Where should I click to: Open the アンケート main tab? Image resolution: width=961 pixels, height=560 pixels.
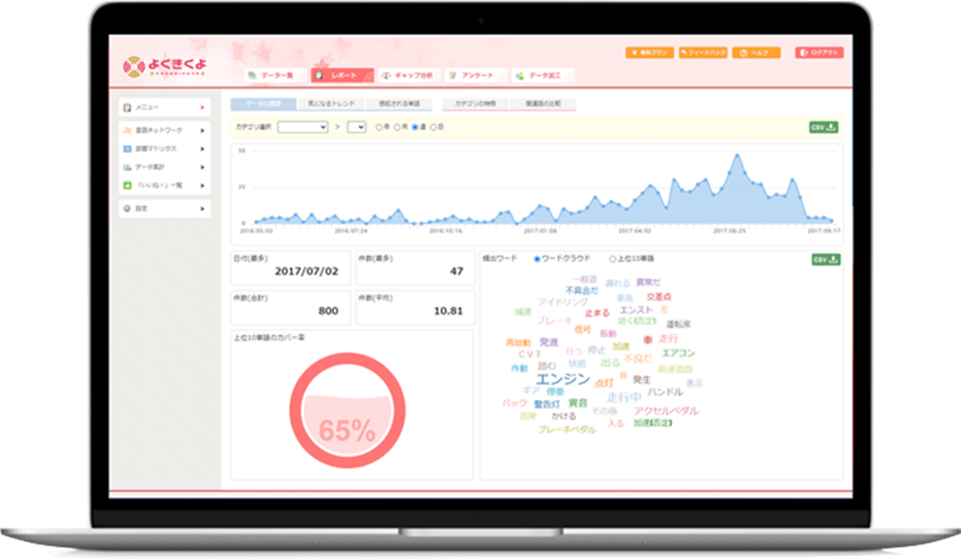pyautogui.click(x=476, y=75)
